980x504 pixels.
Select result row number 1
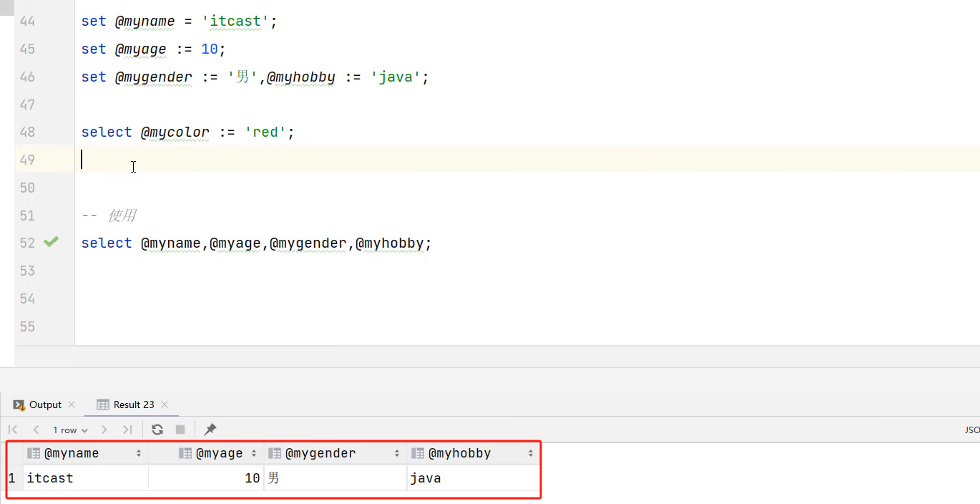coord(12,478)
